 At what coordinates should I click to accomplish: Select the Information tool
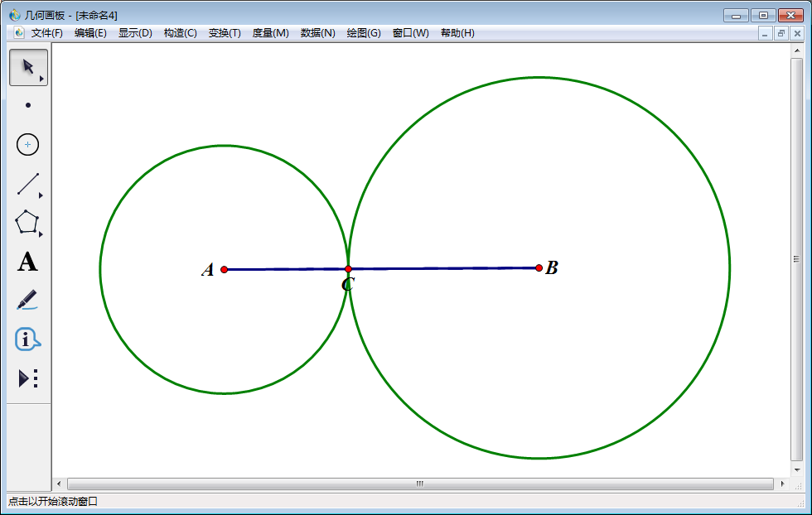coord(28,339)
